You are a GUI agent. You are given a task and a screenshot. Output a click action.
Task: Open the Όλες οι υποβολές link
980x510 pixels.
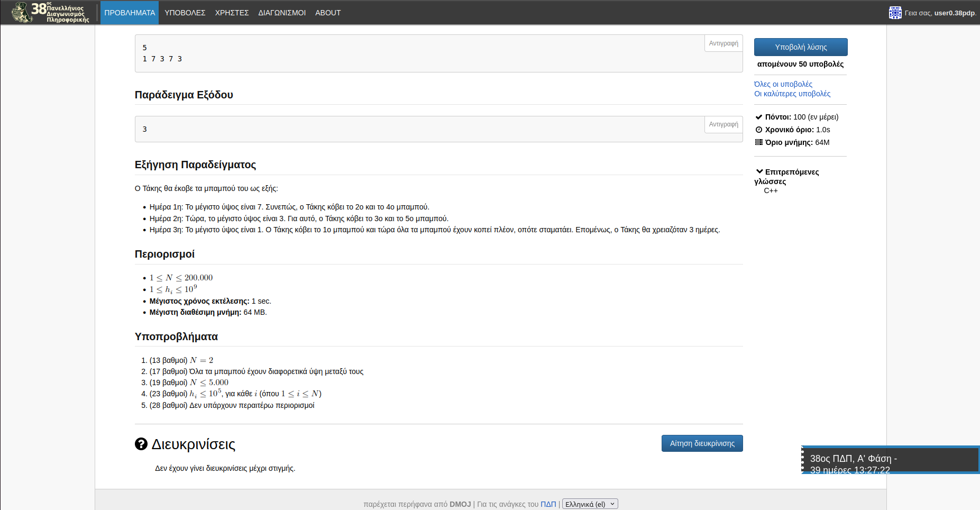coord(783,84)
